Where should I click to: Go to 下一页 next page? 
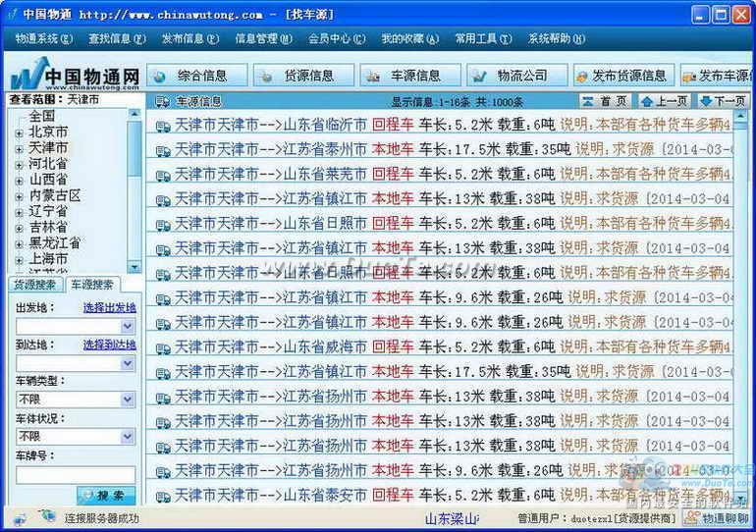pyautogui.click(x=724, y=101)
